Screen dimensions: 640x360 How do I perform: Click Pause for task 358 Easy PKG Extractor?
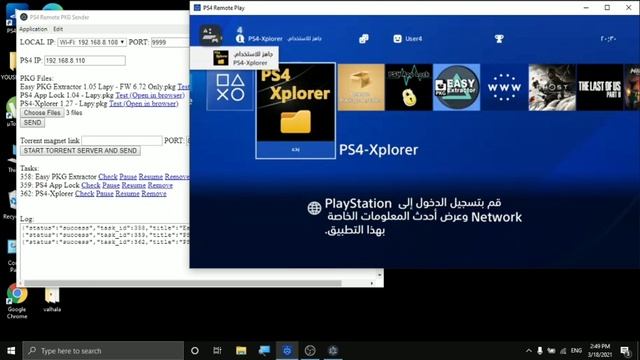pos(128,177)
